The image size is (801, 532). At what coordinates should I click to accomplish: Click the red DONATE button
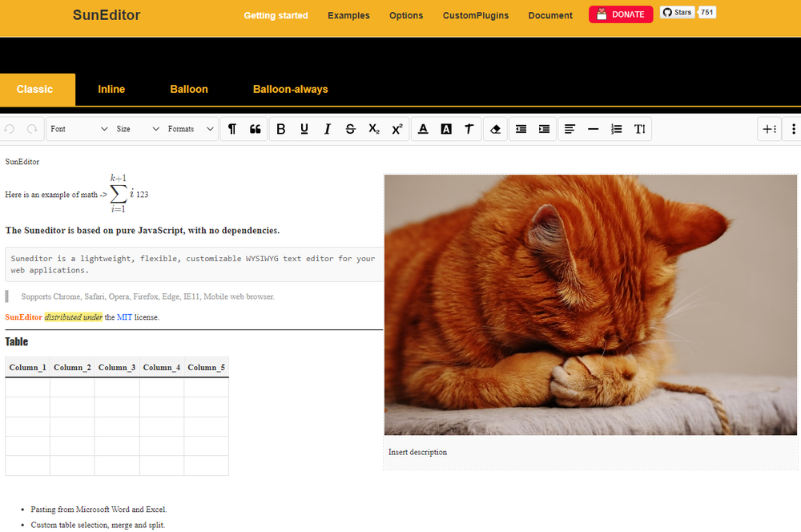pos(621,14)
